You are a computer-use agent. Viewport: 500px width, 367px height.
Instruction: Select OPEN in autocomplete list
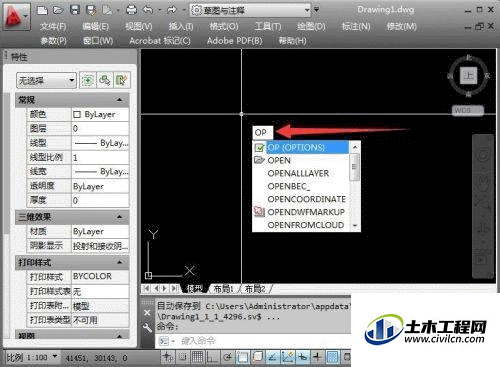click(301, 160)
